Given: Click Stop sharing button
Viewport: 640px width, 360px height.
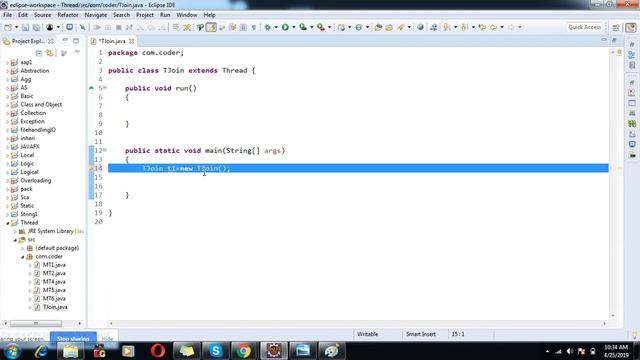Looking at the screenshot, I should pos(73,338).
